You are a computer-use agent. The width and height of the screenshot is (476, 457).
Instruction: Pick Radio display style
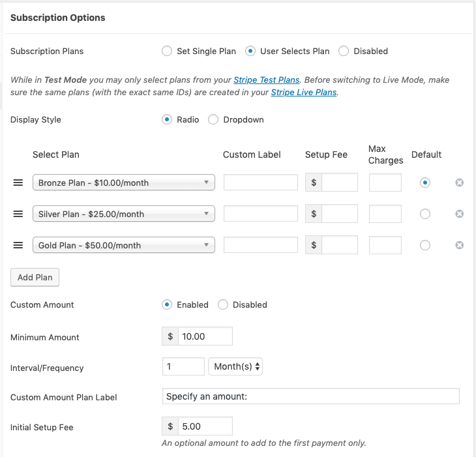click(x=167, y=119)
